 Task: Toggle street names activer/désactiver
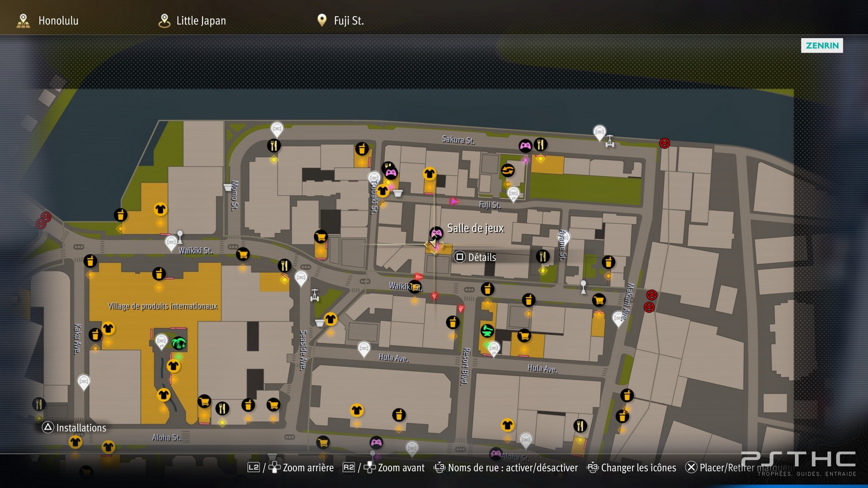tap(506, 468)
